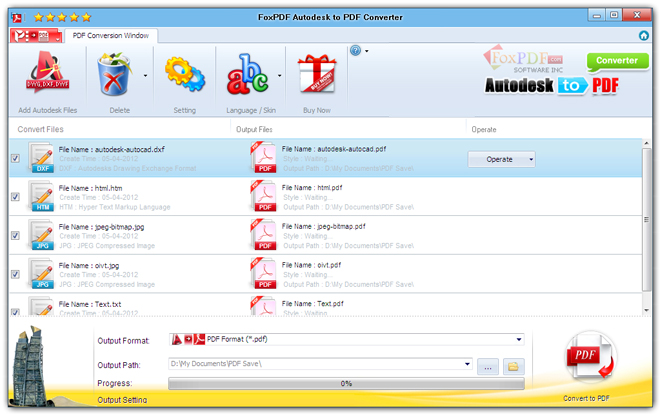Screen dimensions: 660x417
Task: Click text 'File Name : jpeg-bitmap.jpg'
Action: pos(101,227)
